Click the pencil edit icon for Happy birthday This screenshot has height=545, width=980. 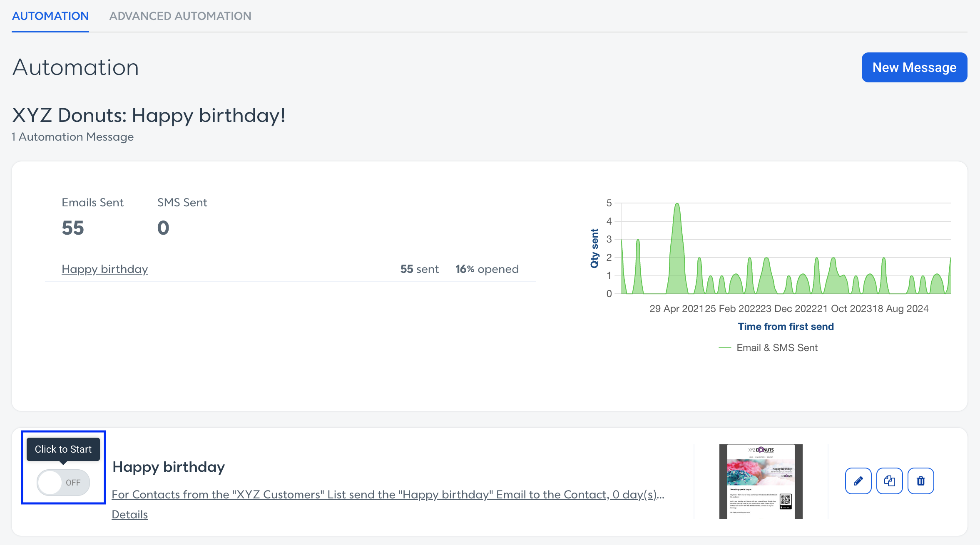[x=858, y=481]
